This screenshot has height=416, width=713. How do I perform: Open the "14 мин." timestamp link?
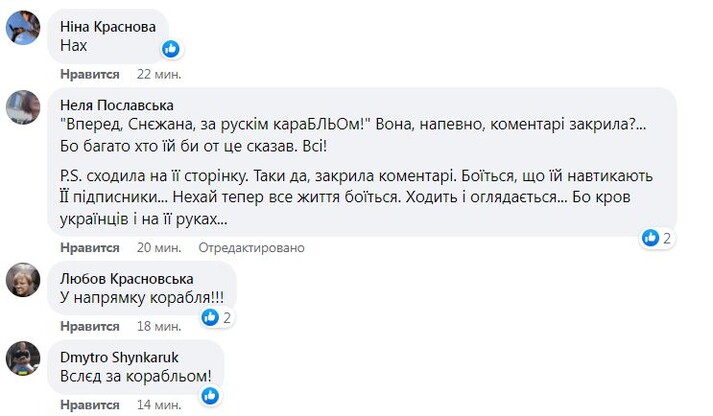coord(158,403)
